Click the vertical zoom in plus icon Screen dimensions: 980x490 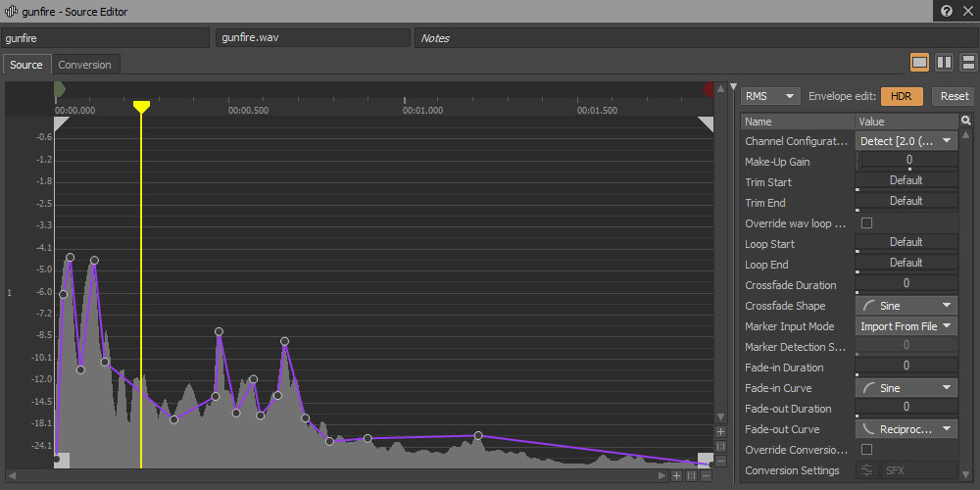[720, 431]
